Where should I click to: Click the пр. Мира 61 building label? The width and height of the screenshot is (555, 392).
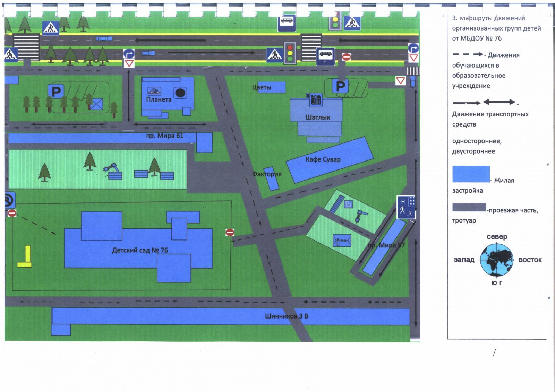(x=164, y=136)
